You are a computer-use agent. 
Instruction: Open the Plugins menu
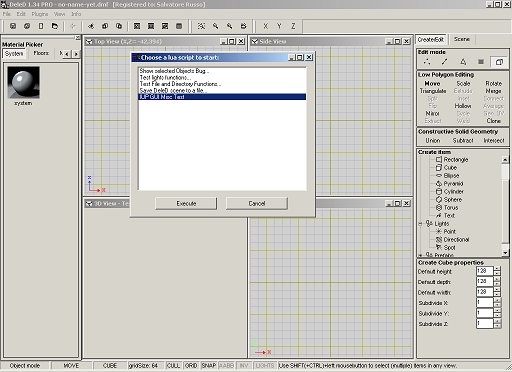coord(40,14)
